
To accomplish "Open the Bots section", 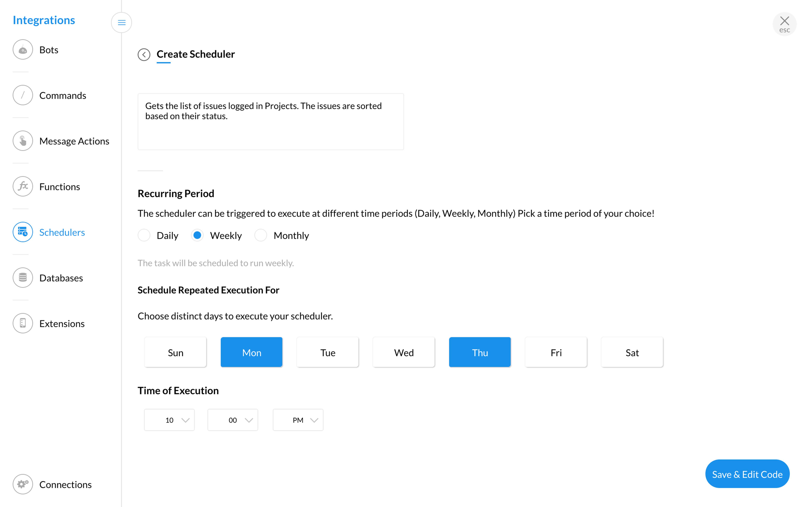I will [23, 49].
